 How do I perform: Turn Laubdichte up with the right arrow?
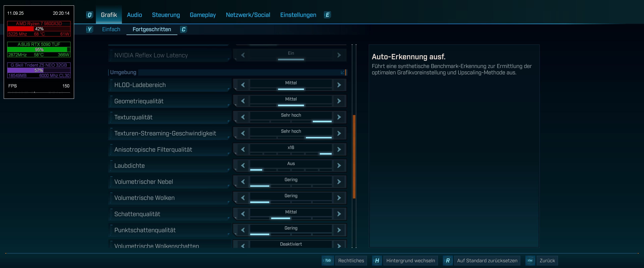click(x=339, y=166)
